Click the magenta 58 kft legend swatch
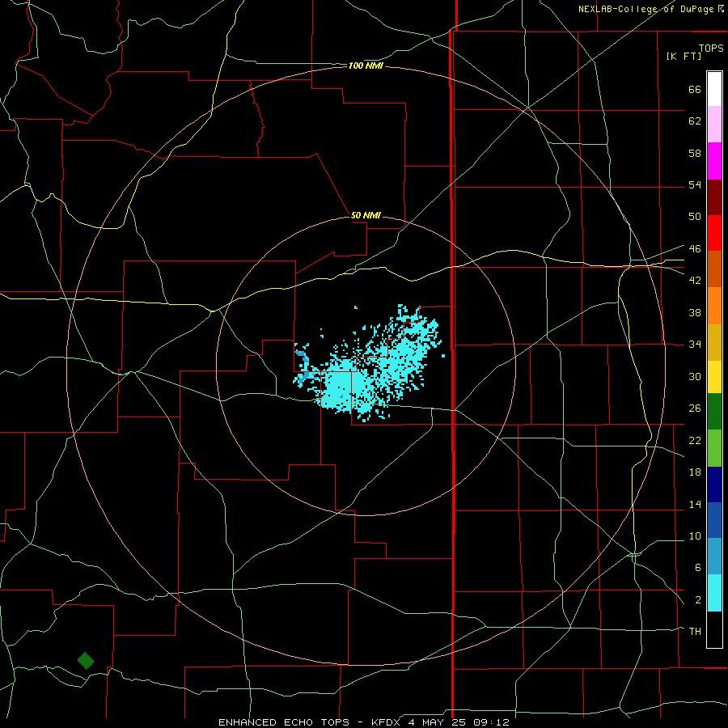 (x=714, y=161)
